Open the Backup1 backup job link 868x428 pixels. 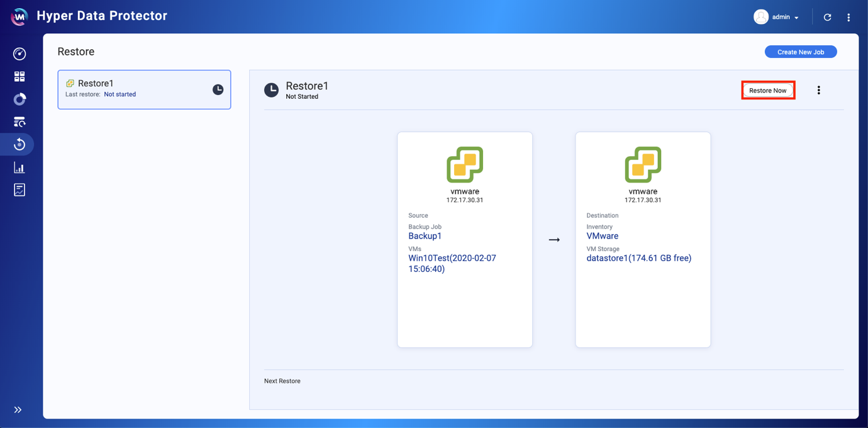(425, 236)
